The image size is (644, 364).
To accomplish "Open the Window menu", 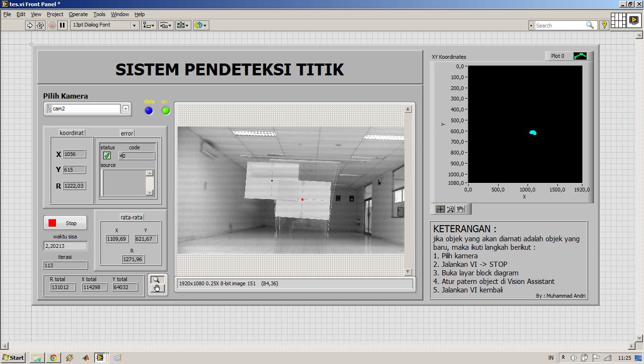I will click(120, 14).
